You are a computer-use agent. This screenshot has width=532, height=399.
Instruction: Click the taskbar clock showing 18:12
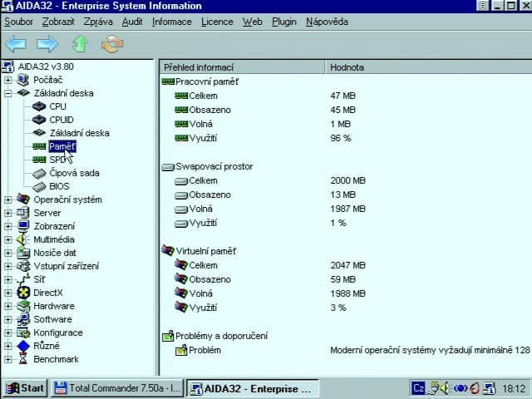tap(514, 388)
